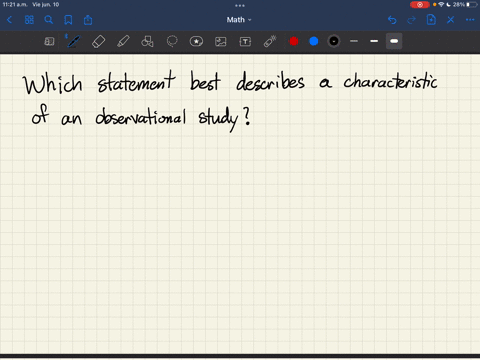Tap the handwritten word 'study'
This screenshot has height=360, width=480.
[218, 119]
